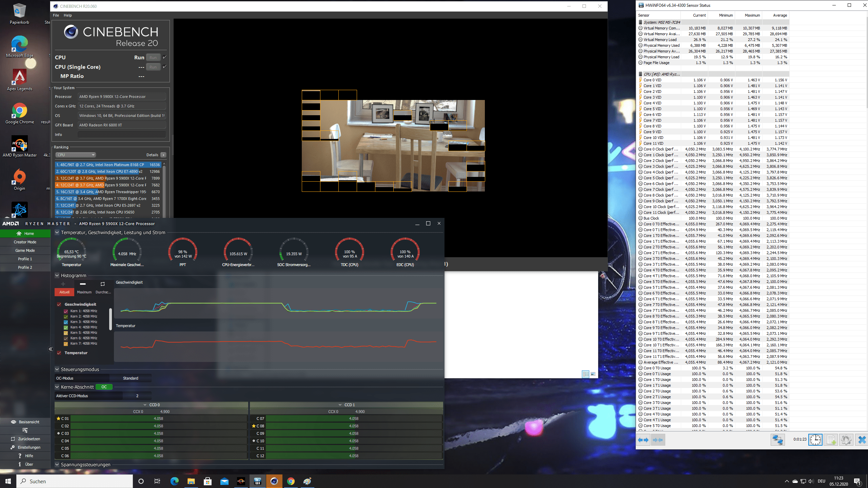Open HWiNFO remote monitoring icon

coord(777,440)
